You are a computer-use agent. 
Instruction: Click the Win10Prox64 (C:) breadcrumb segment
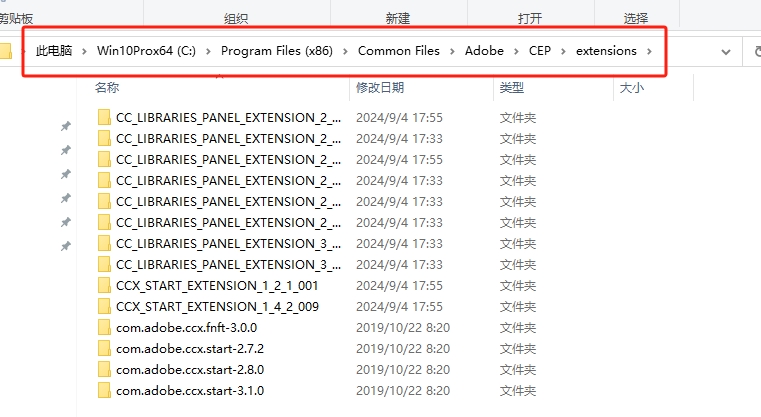tap(146, 51)
